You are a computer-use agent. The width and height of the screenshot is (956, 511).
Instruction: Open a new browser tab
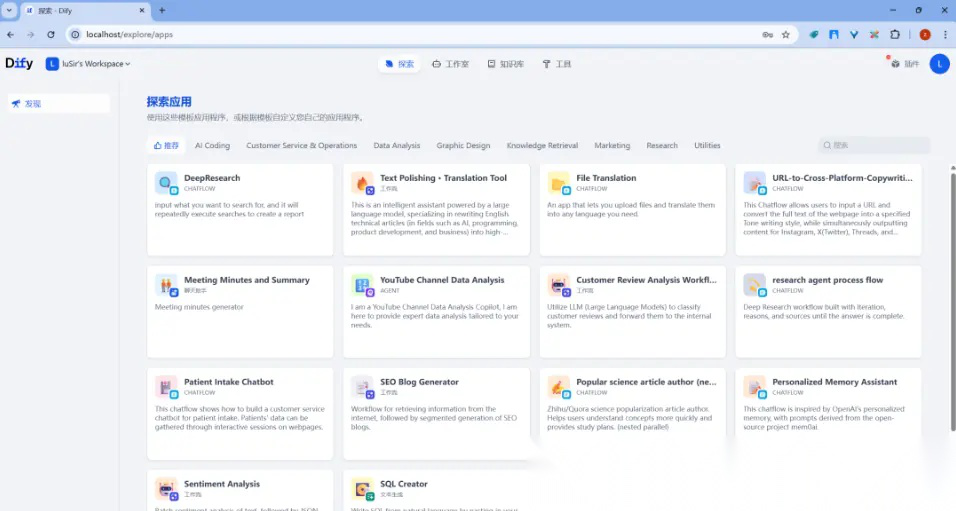coord(162,10)
